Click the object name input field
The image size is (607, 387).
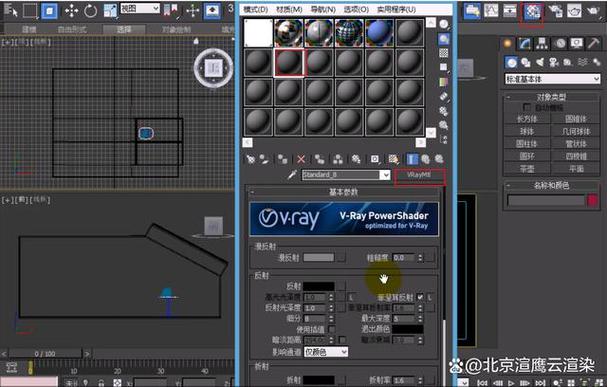click(546, 200)
